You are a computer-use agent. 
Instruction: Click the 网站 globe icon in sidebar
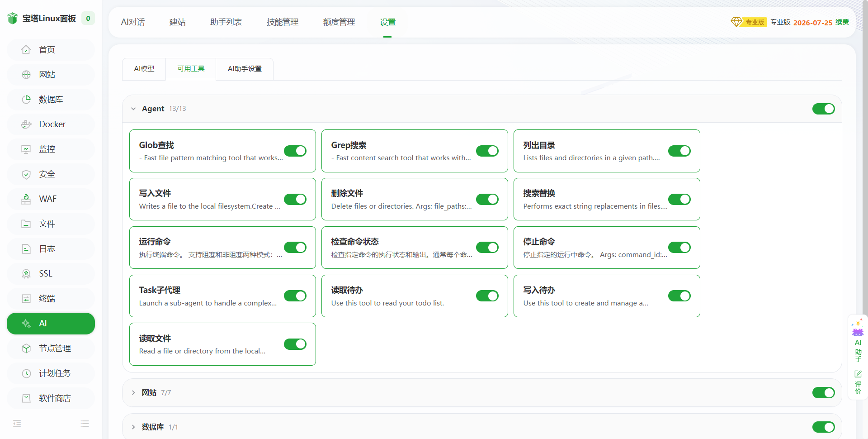[x=26, y=75]
